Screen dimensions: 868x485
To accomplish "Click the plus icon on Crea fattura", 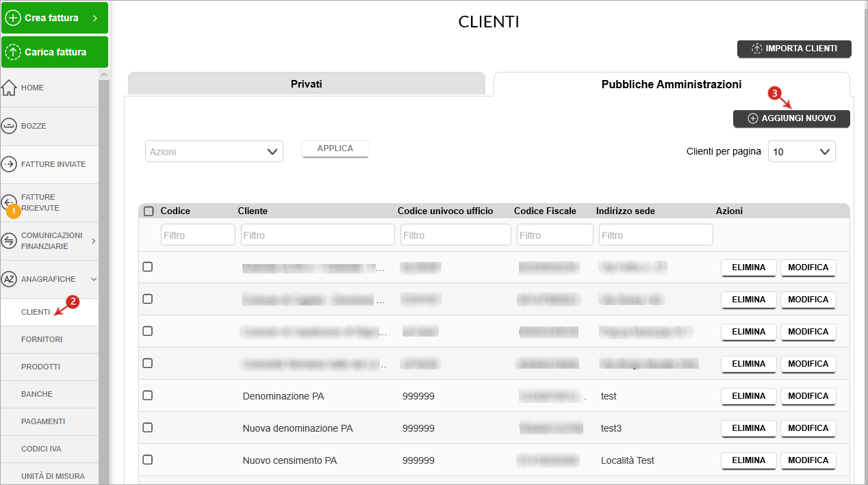I will (12, 18).
